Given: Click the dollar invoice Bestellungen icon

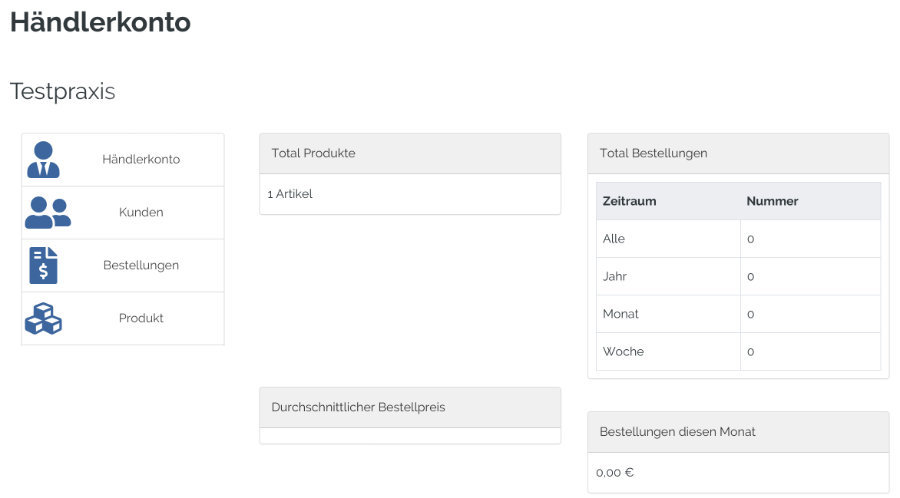Looking at the screenshot, I should click(43, 266).
